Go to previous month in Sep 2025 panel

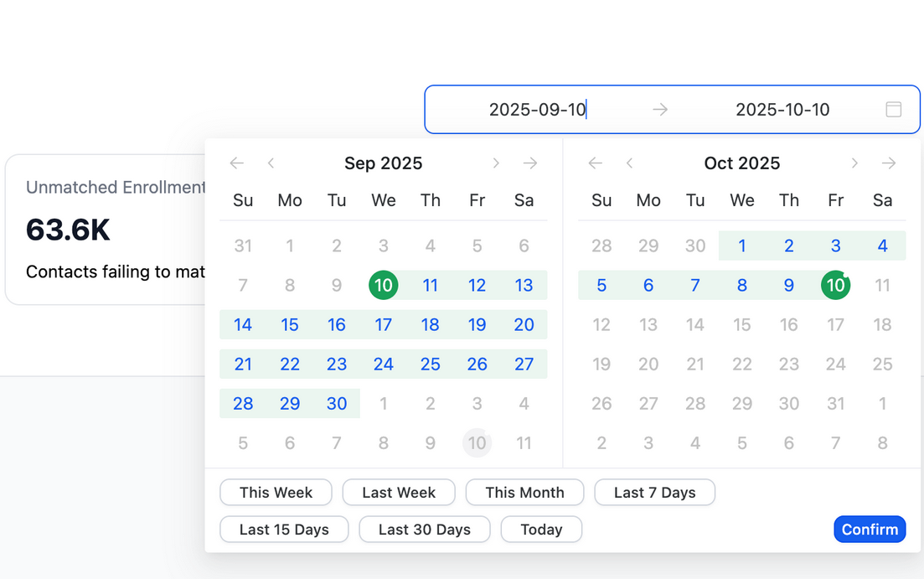[271, 163]
